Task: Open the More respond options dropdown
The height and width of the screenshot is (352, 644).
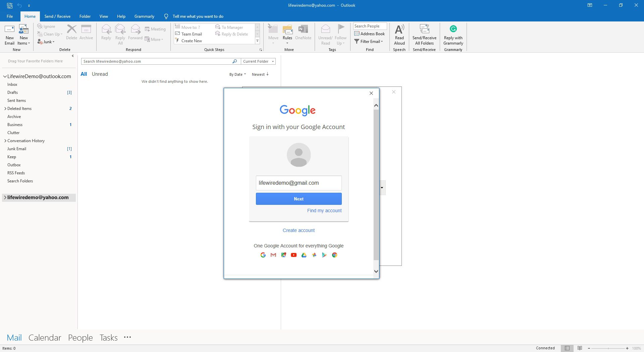Action: [154, 40]
